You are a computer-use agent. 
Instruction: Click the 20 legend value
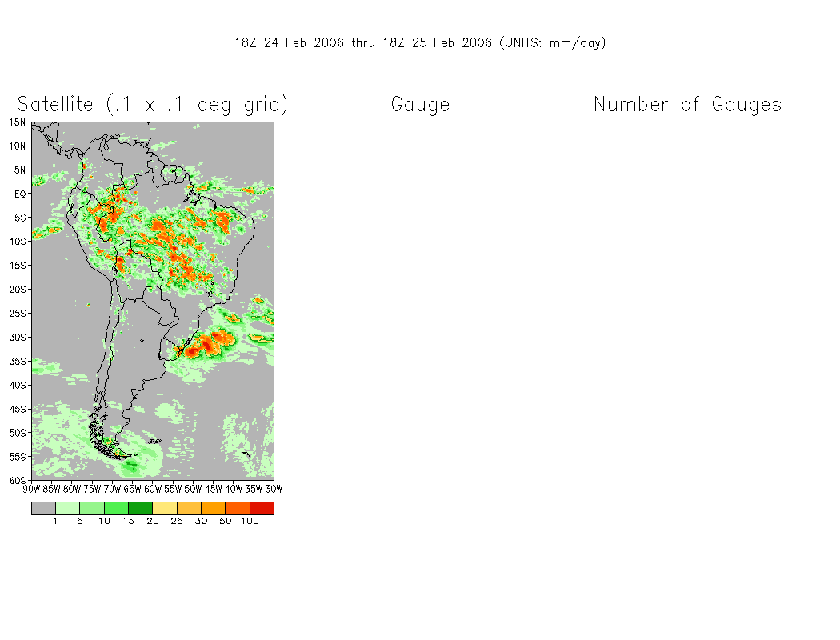pos(153,521)
